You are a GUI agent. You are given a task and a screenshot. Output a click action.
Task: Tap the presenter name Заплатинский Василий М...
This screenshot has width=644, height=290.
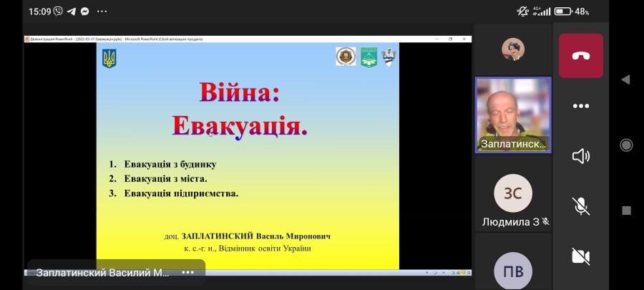pos(102,273)
